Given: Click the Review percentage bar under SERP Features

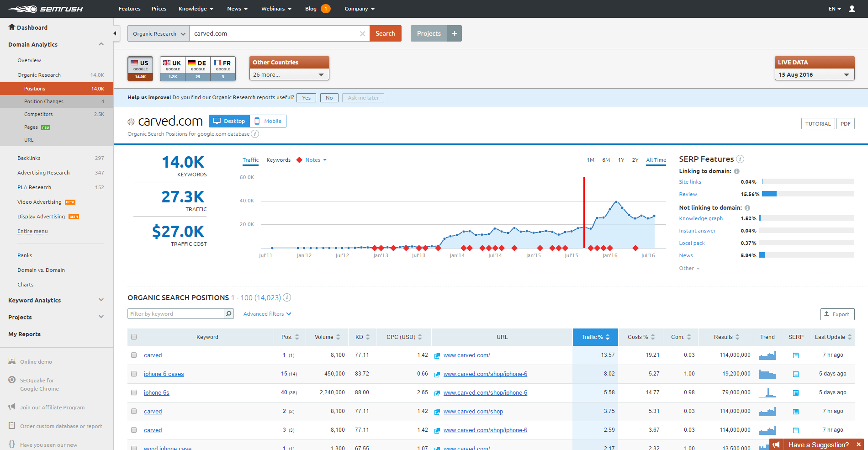Looking at the screenshot, I should [770, 194].
